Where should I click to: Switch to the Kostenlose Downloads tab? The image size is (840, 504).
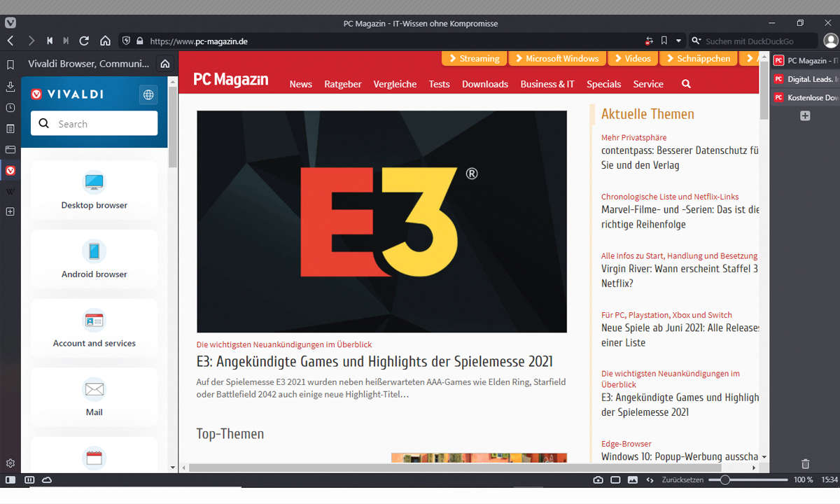point(805,98)
